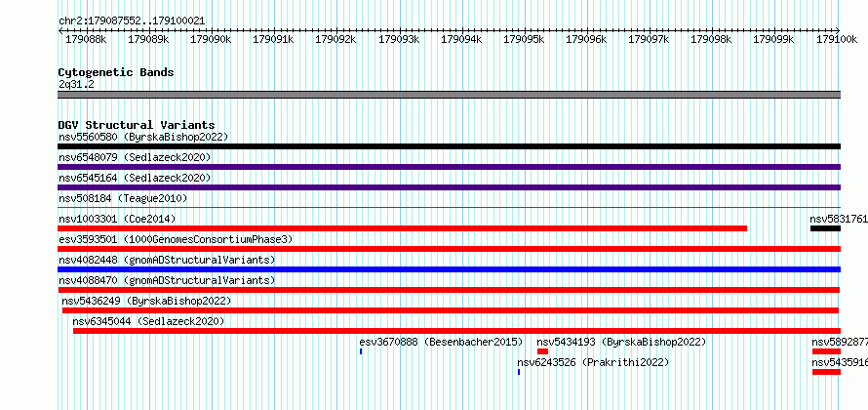Click the short black bar under nsv5831761

coord(825,228)
